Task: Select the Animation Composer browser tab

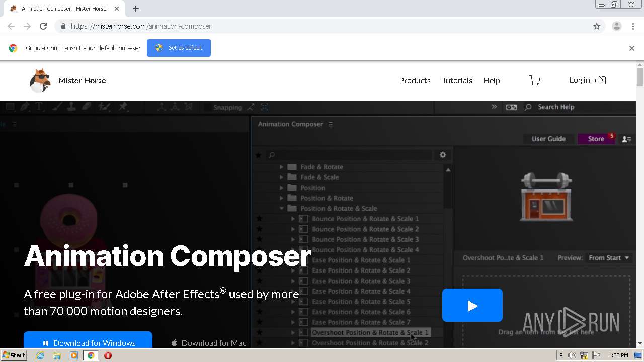Action: click(x=64, y=9)
